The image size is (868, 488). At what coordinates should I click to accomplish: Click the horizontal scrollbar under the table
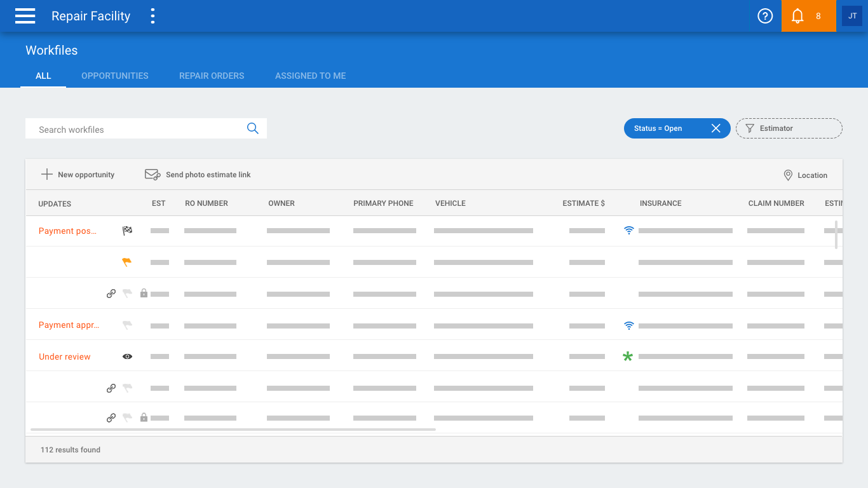coord(233,430)
